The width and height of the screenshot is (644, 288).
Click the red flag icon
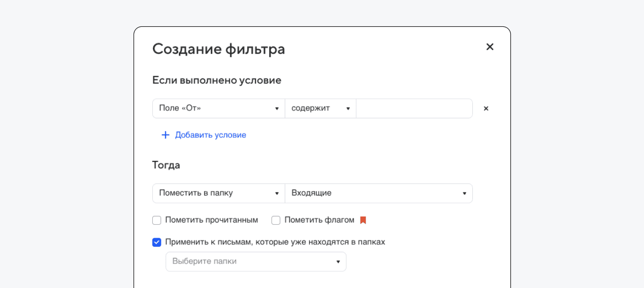(363, 220)
